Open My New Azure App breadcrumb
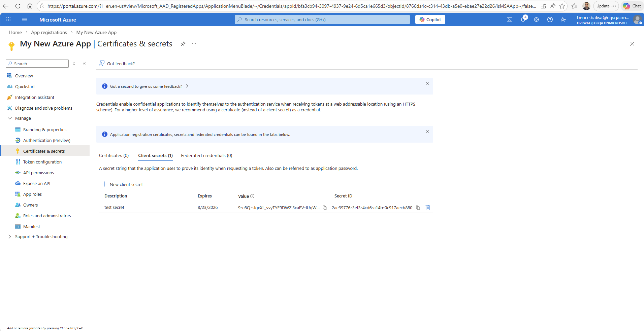Viewport: 644px width, 331px height. click(x=96, y=32)
